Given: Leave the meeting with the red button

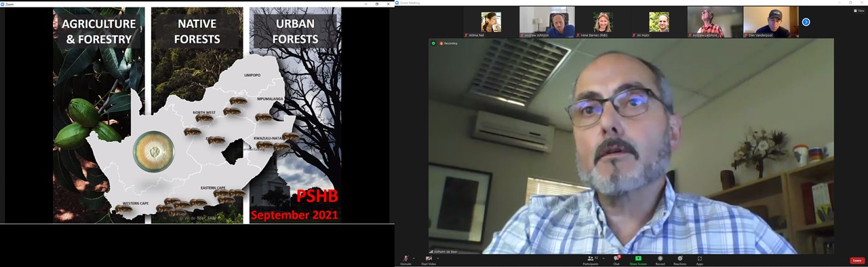Looking at the screenshot, I should (x=857, y=260).
